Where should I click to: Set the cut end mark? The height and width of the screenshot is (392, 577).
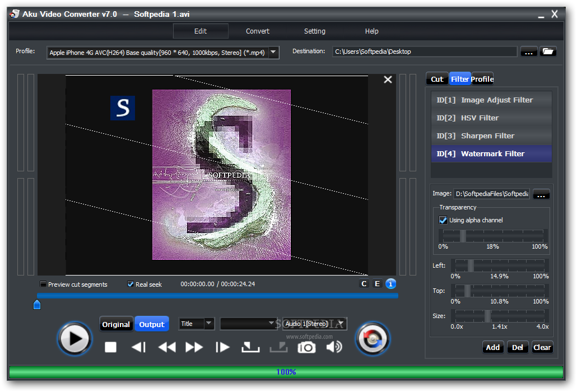(278, 347)
